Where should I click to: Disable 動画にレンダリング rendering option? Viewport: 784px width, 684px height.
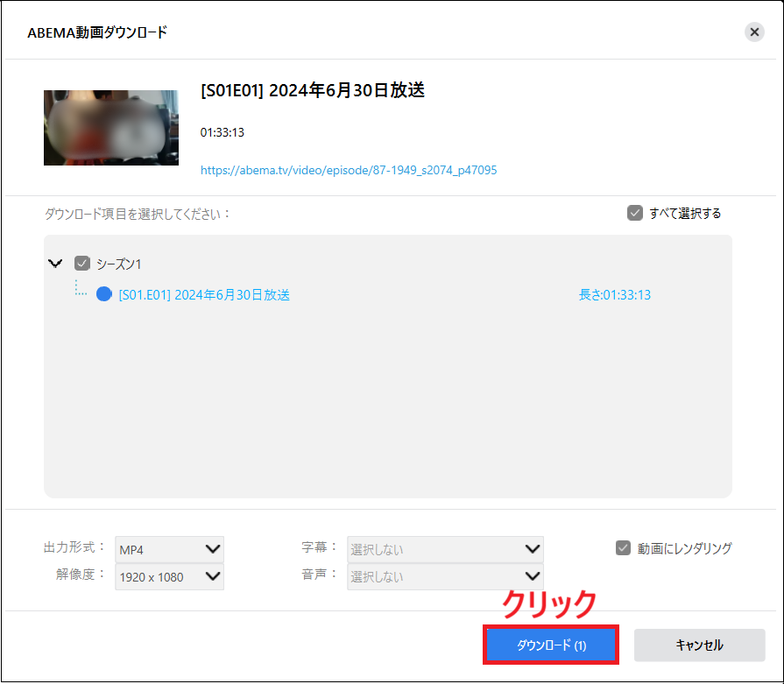623,548
